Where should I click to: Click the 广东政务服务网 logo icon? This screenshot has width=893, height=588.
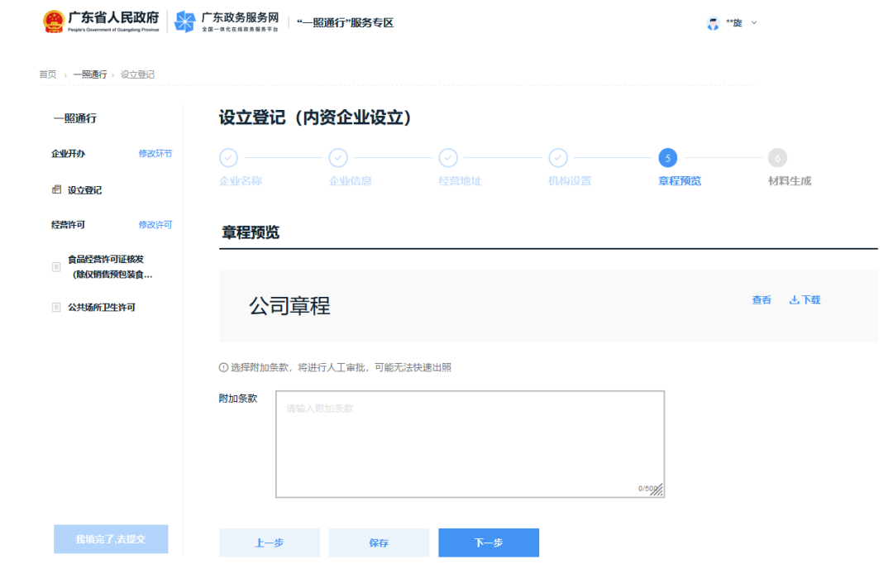pyautogui.click(x=184, y=21)
